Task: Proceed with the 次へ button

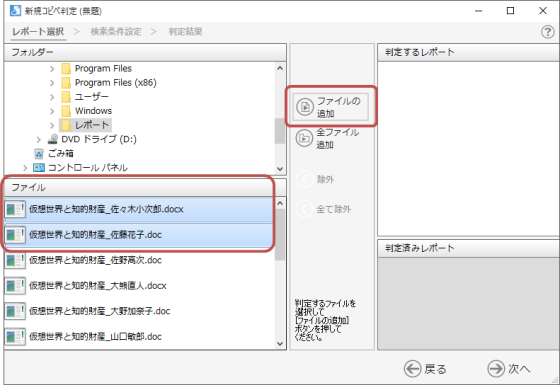Action: 509,369
